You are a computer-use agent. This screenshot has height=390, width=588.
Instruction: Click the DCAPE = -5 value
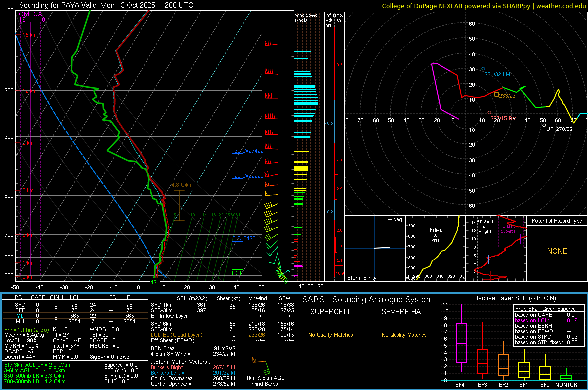pyautogui.click(x=19, y=351)
